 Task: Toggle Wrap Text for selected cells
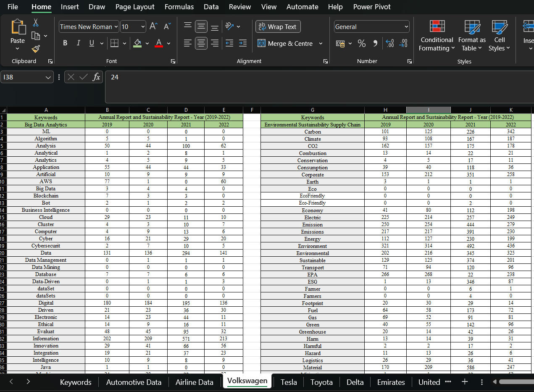pyautogui.click(x=278, y=26)
